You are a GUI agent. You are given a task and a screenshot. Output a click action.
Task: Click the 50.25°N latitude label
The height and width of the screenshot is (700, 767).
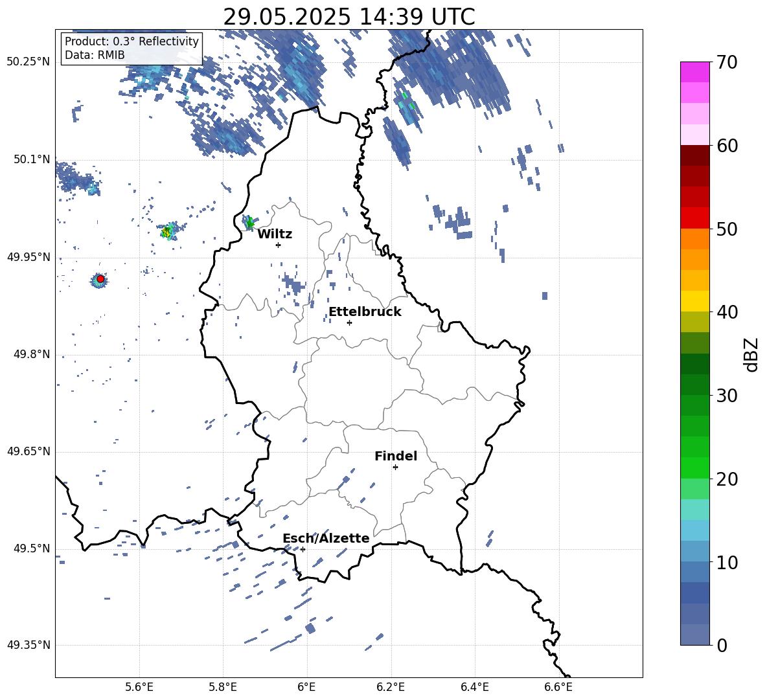coord(29,62)
